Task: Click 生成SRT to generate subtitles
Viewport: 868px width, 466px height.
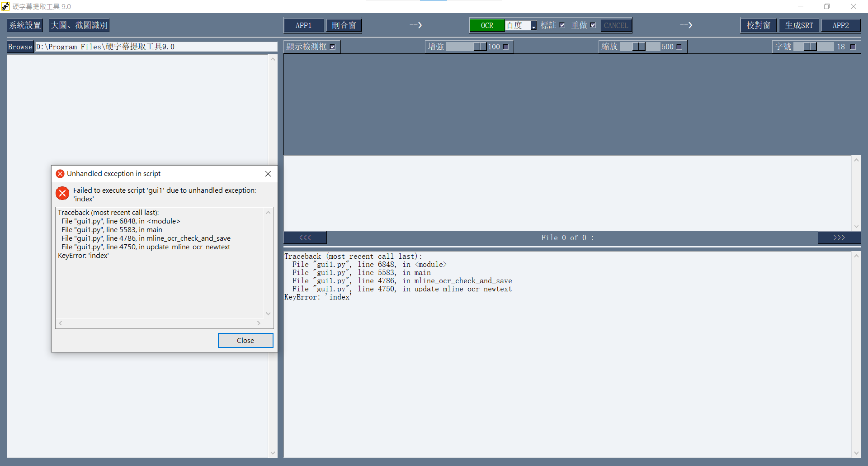Action: tap(799, 25)
